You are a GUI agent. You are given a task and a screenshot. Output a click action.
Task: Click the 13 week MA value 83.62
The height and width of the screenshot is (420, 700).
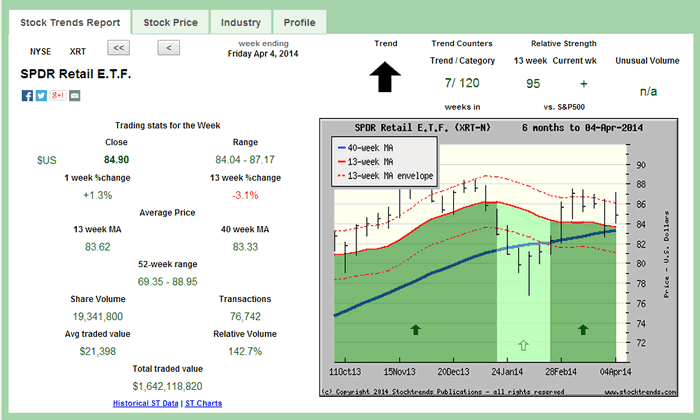tap(98, 247)
